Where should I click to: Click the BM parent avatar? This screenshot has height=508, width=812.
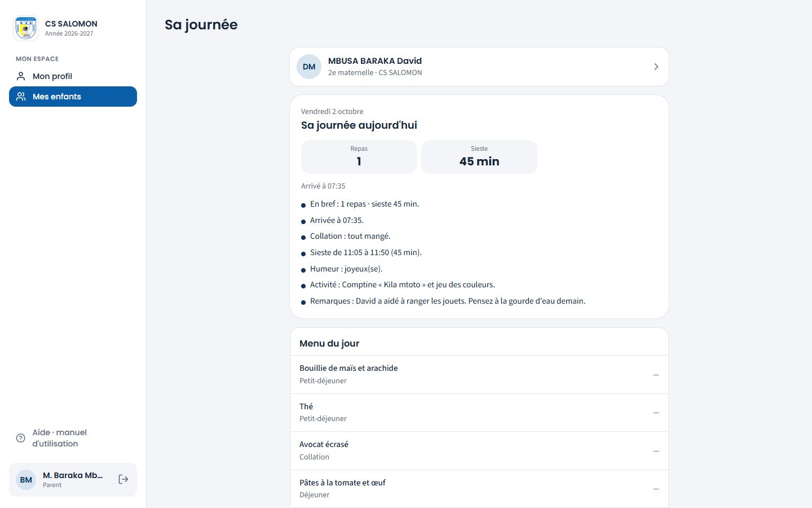[26, 480]
